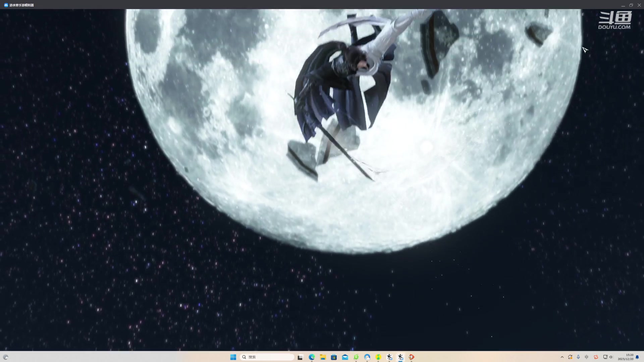Open the volume speaker tray icon
Screen dimensions: 644x362
pyautogui.click(x=611, y=357)
